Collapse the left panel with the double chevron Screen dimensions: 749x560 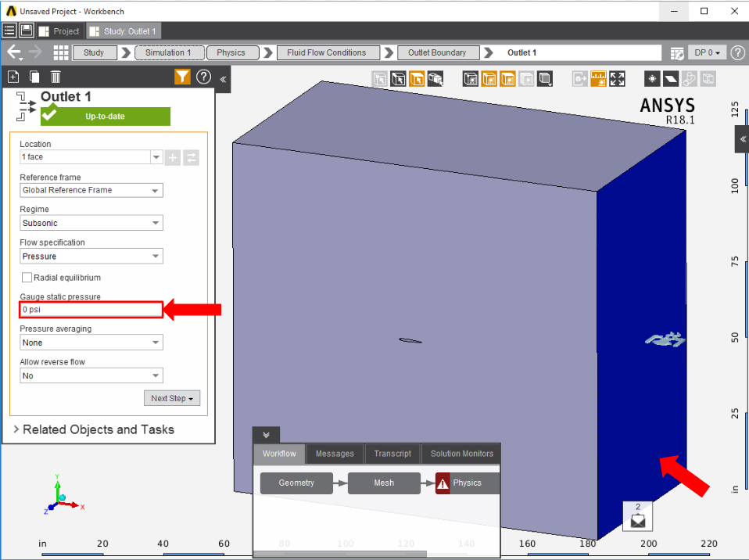click(x=223, y=79)
